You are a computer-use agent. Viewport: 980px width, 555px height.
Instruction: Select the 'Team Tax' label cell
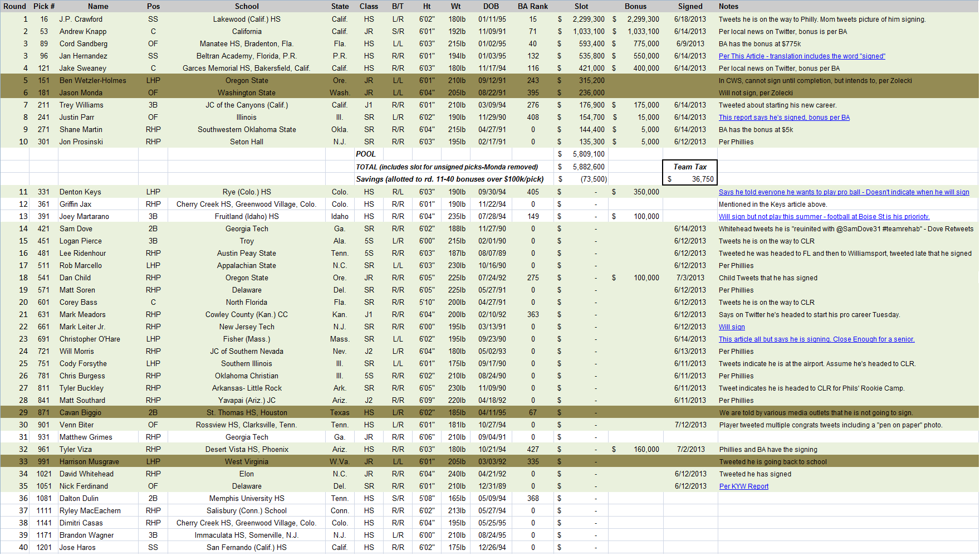(x=689, y=167)
